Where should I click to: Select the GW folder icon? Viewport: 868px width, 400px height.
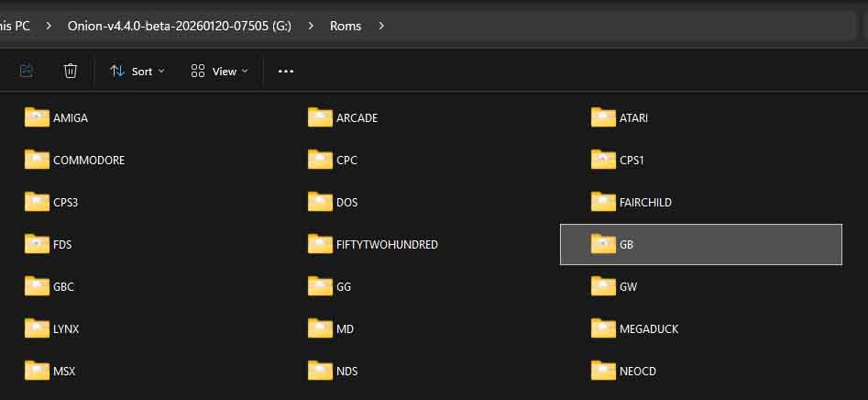[x=603, y=286]
